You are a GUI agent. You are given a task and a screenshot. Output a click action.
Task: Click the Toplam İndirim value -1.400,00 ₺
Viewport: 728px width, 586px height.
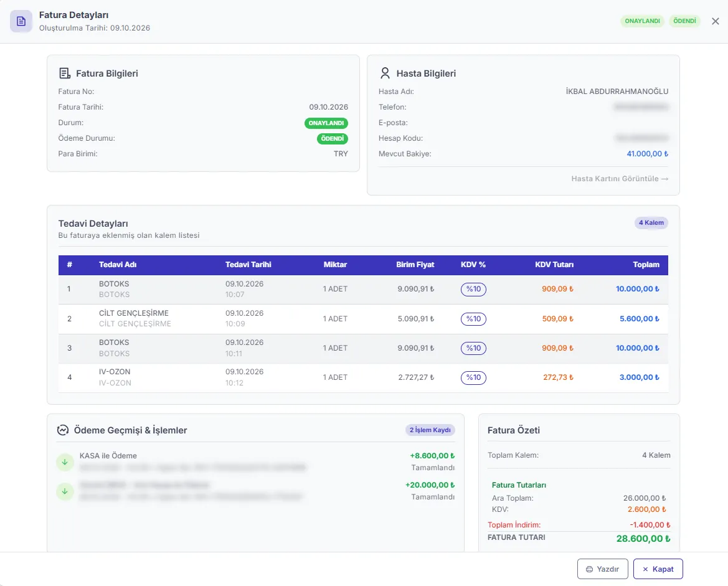tap(650, 525)
